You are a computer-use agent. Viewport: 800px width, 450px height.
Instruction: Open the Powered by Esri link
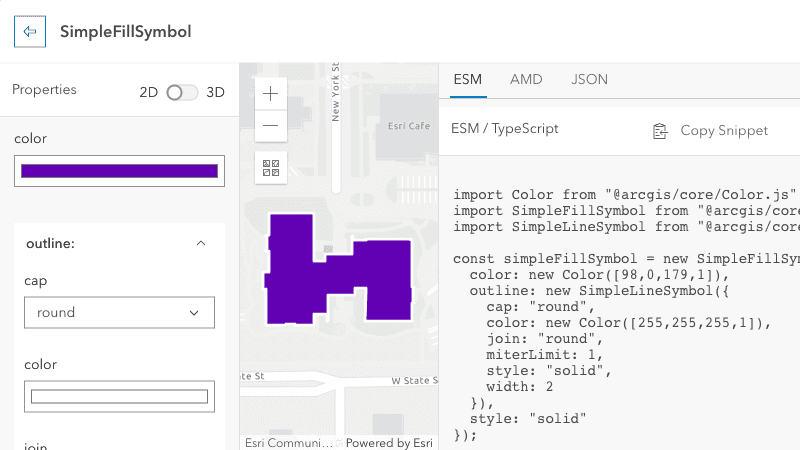pos(389,443)
